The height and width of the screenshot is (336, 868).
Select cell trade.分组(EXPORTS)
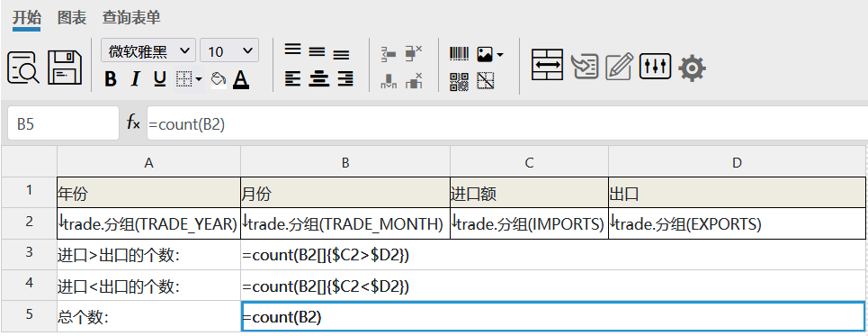[x=737, y=223]
